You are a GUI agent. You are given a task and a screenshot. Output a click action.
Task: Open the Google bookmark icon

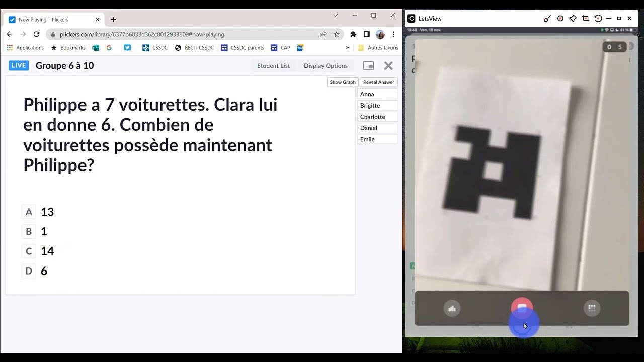[109, 48]
